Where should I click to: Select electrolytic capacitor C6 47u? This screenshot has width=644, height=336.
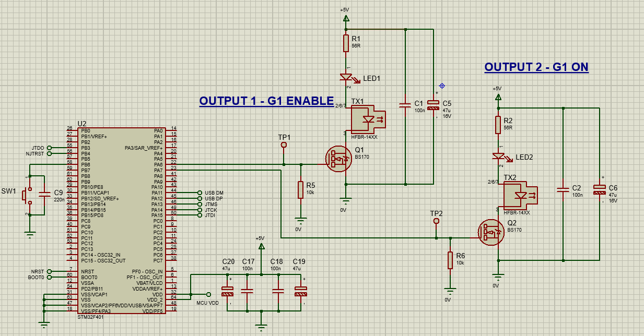click(x=600, y=189)
